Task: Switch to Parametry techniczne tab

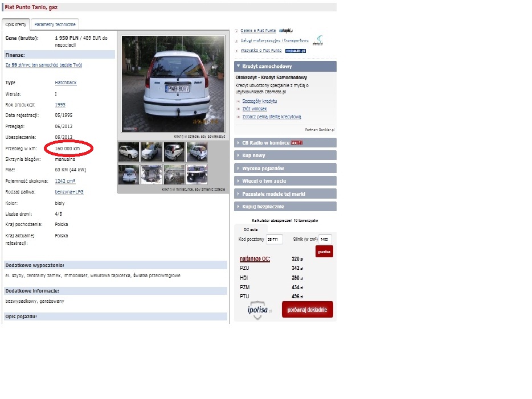Action: [x=55, y=24]
